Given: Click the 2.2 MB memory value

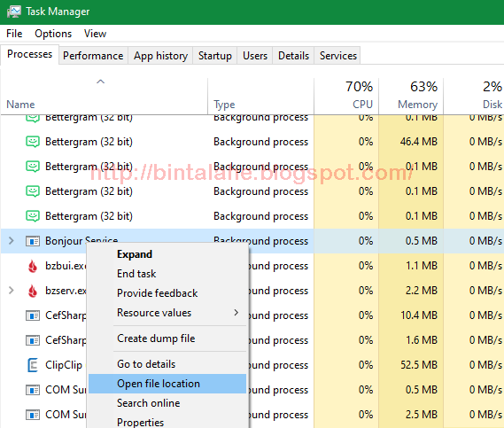Looking at the screenshot, I should pos(422,291).
